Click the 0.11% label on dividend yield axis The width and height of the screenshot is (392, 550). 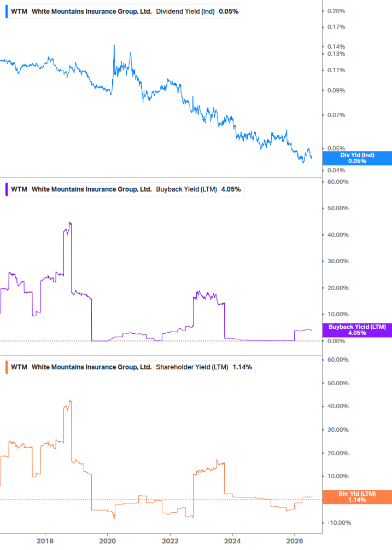pos(336,70)
